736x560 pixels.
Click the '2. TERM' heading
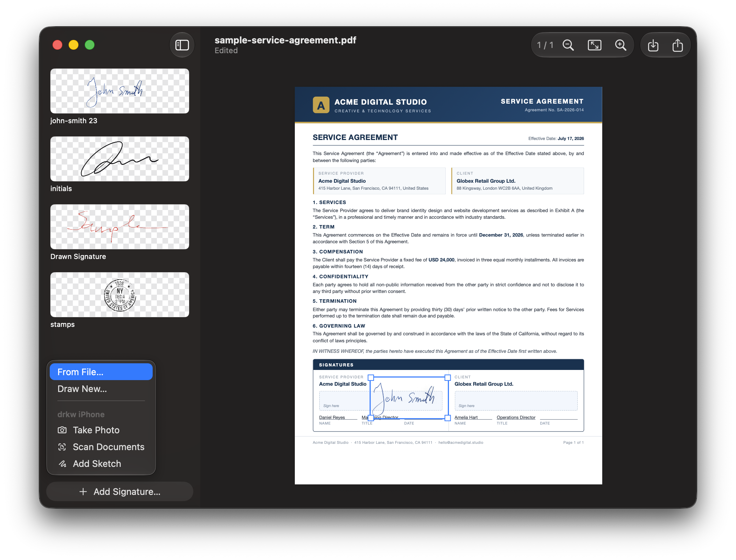point(324,227)
